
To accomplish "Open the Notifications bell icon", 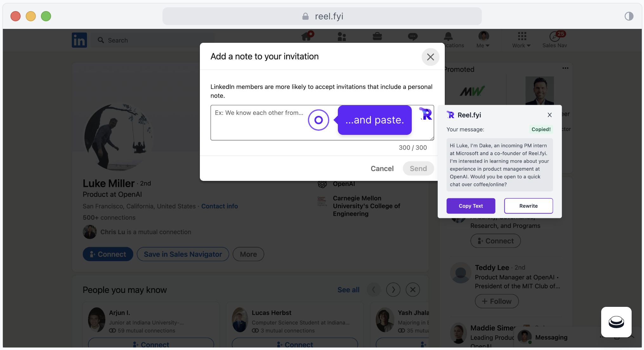I will pos(448,36).
